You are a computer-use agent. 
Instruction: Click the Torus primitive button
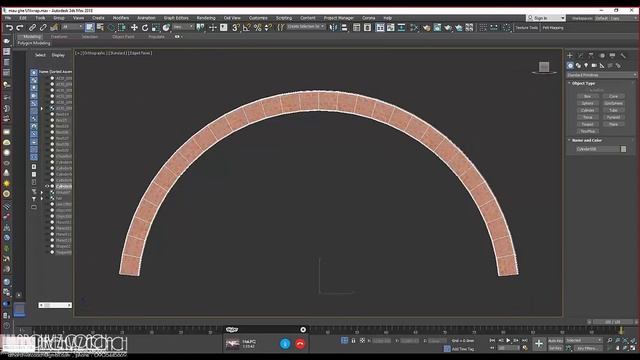pos(588,117)
